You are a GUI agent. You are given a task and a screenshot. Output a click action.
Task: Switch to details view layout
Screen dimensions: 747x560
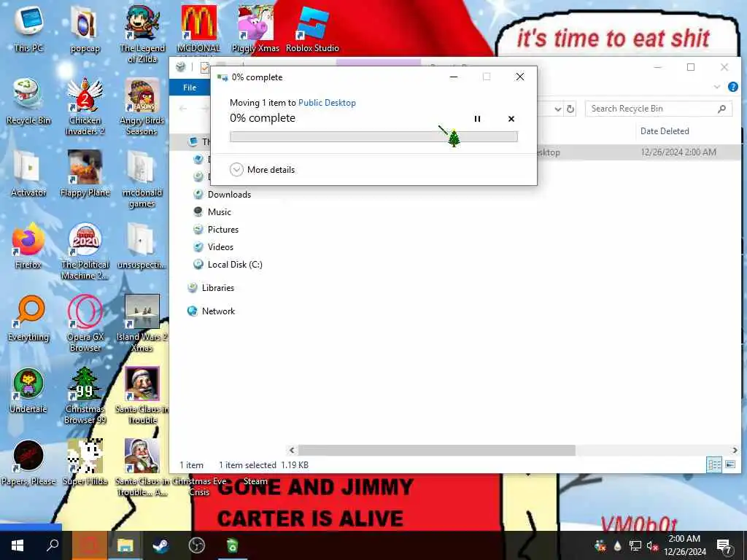tap(714, 464)
